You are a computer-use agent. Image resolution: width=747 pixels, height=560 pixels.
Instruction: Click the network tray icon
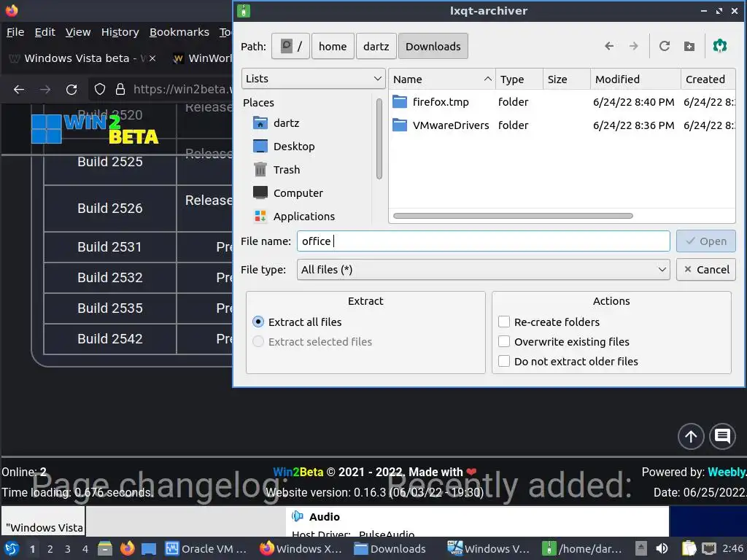709,548
